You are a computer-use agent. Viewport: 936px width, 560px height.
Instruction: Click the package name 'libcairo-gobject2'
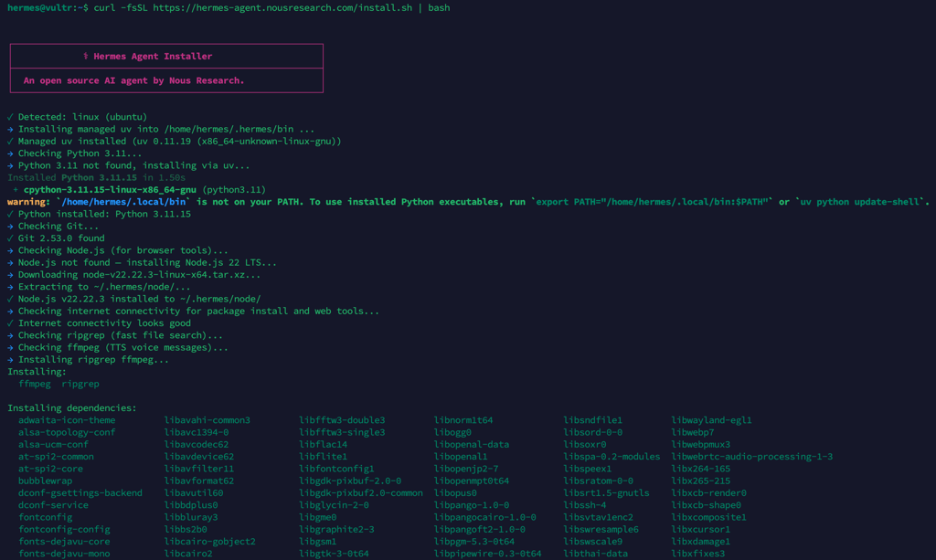tap(209, 542)
